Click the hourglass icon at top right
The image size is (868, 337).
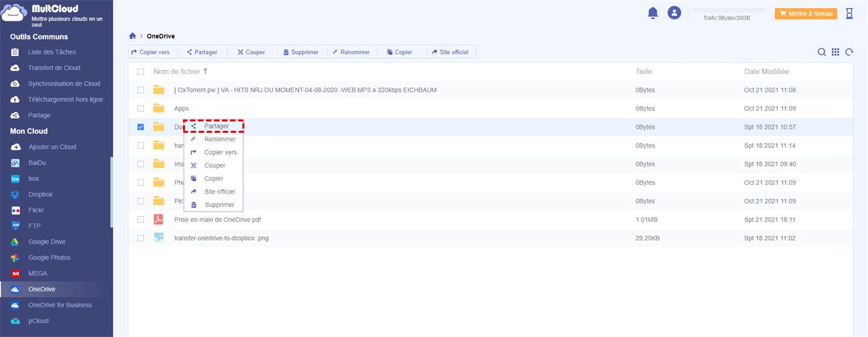[x=849, y=13]
